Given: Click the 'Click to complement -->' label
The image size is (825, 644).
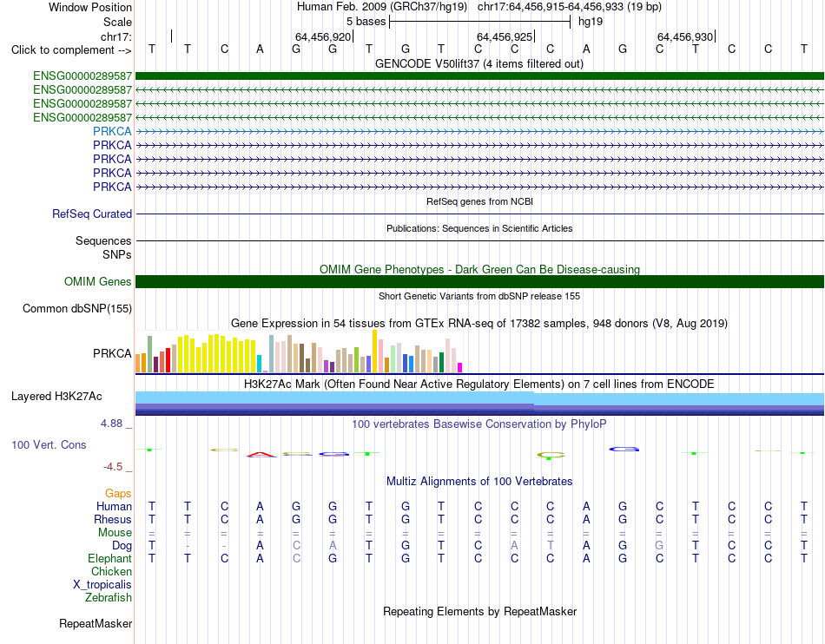Looking at the screenshot, I should click(71, 50).
